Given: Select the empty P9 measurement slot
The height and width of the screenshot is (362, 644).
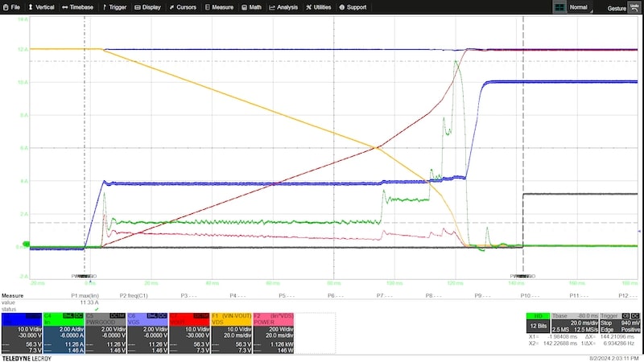Looking at the screenshot, I should point(482,295).
